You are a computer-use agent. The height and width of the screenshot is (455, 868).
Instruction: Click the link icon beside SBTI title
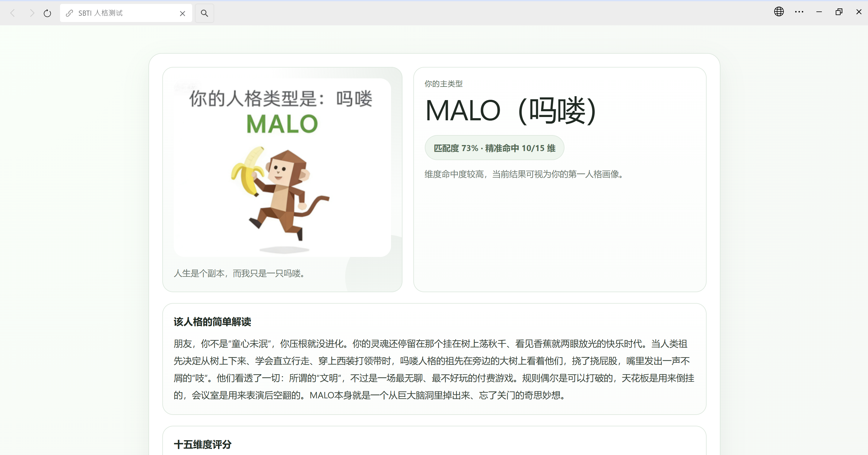[69, 13]
